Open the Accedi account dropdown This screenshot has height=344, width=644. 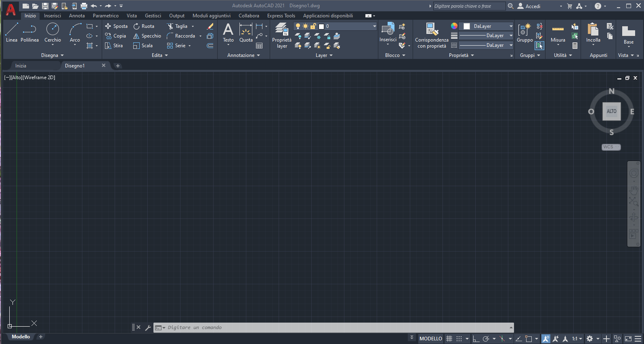point(540,6)
